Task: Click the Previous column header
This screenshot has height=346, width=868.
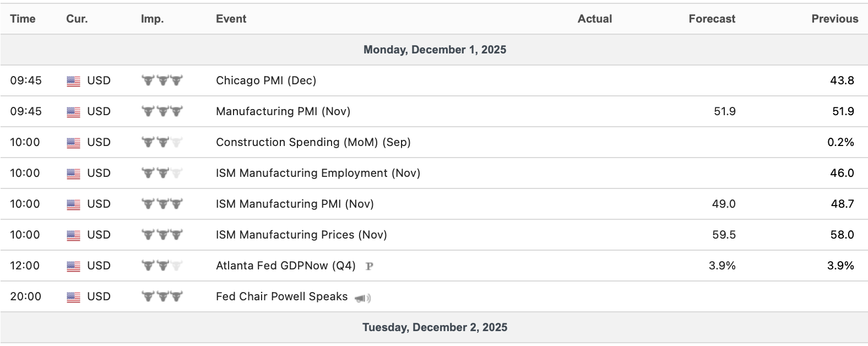Action: point(834,19)
